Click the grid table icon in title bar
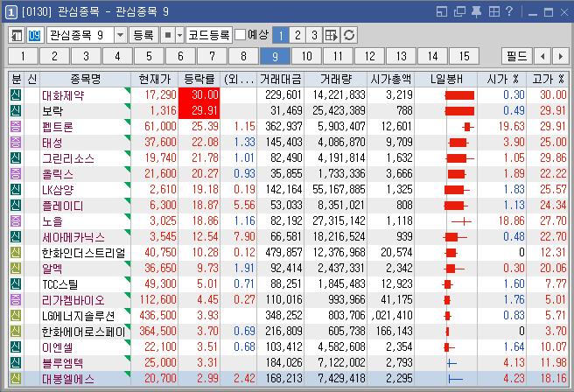This screenshot has height=392, width=574. [493, 12]
